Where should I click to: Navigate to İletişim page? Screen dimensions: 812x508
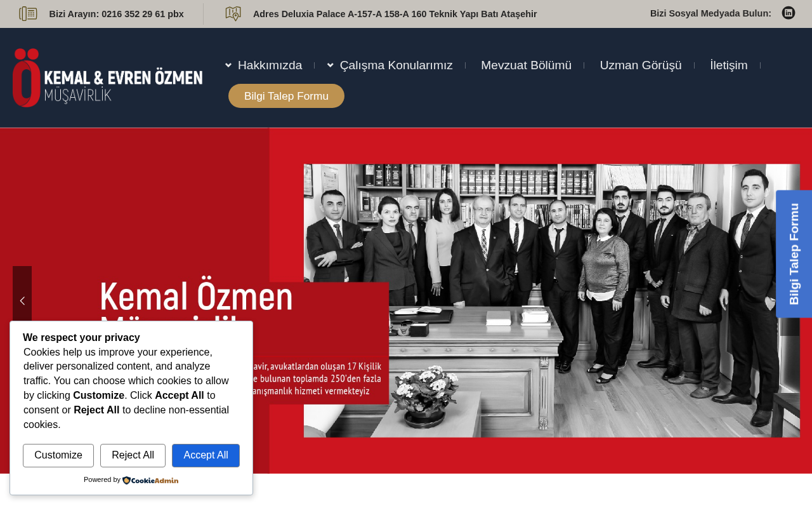729,65
